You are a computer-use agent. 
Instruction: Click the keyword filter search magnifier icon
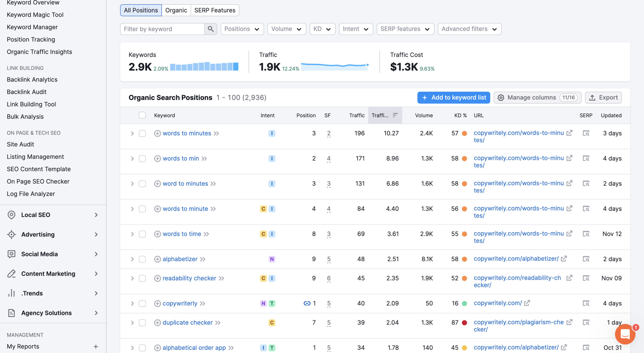point(211,29)
